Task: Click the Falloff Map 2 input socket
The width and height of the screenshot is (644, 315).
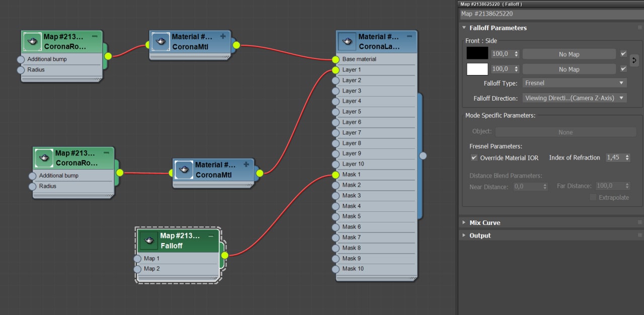Action: [x=137, y=269]
